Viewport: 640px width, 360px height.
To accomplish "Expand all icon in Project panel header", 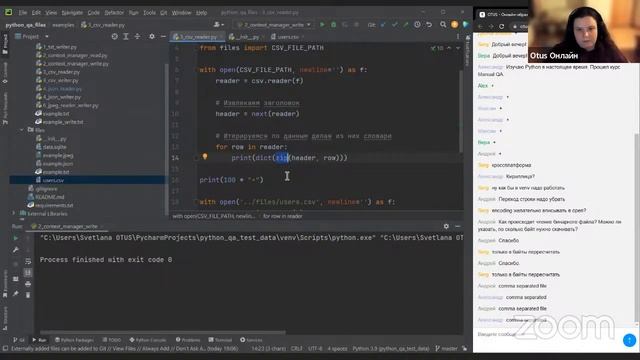I will click(x=126, y=37).
